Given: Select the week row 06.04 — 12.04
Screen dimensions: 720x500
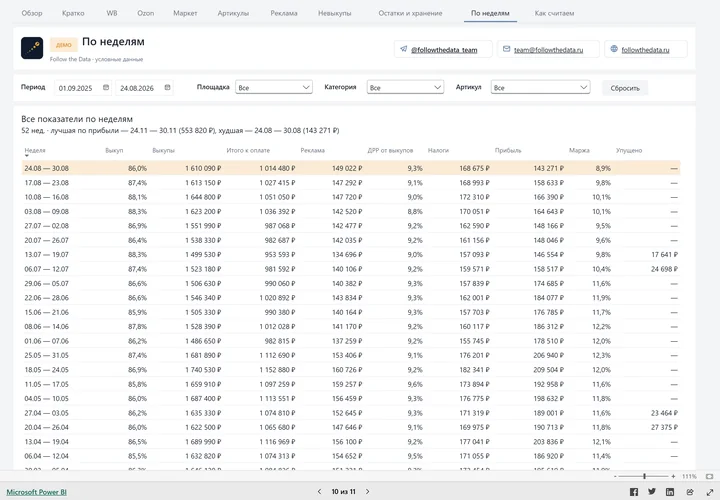Looking at the screenshot, I should coord(351,456).
